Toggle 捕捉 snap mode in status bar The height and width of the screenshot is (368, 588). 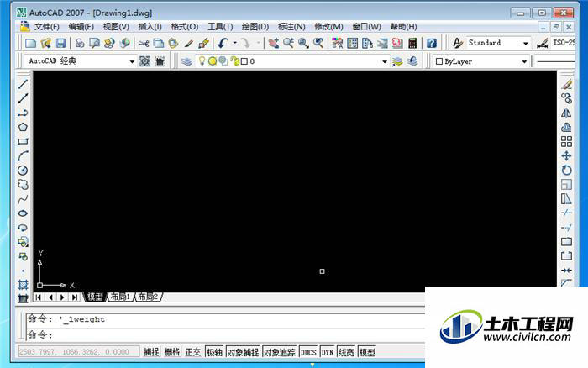coord(151,352)
